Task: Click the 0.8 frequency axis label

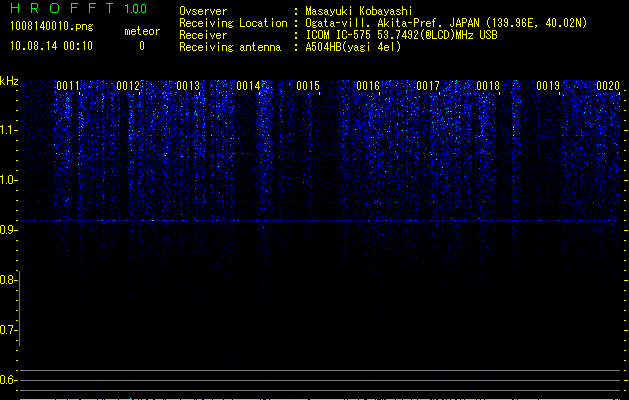Action: coord(8,280)
